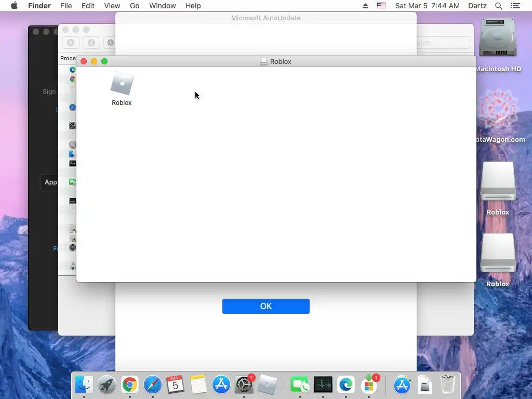
Task: Open the Trash in the Dock
Action: tap(448, 385)
